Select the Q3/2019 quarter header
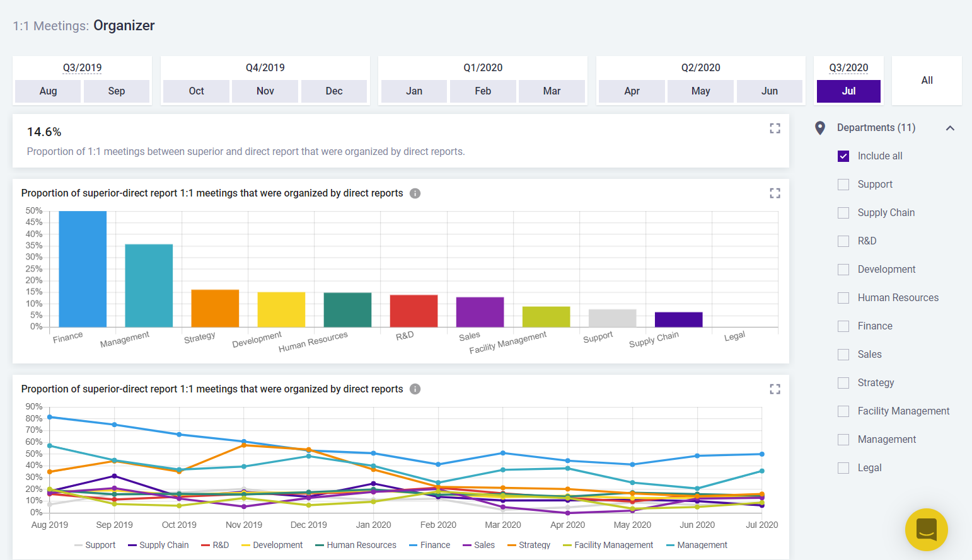972x560 pixels. (82, 67)
